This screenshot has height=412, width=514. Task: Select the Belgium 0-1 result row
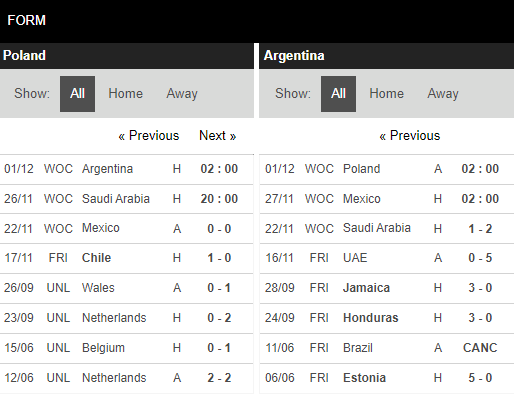[127, 348]
